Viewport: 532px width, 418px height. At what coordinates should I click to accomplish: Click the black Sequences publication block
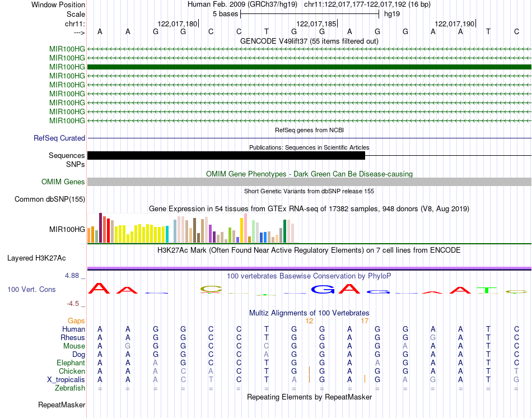(x=226, y=156)
